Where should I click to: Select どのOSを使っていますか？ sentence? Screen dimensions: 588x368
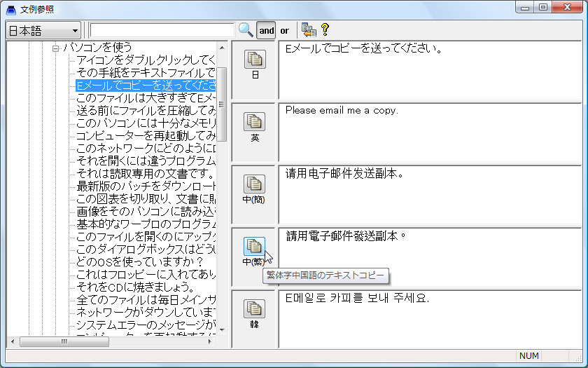tap(140, 261)
